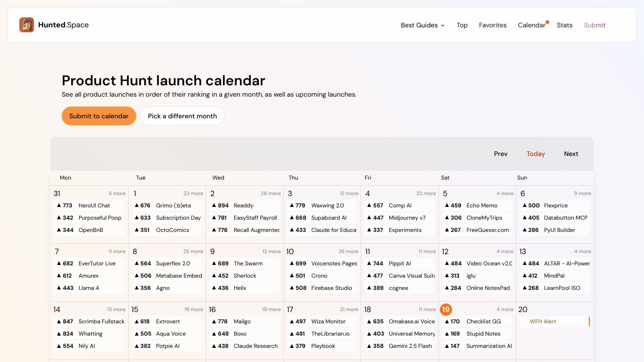Advance to Next month
Screen dimensions: 644x362
[x=571, y=154]
